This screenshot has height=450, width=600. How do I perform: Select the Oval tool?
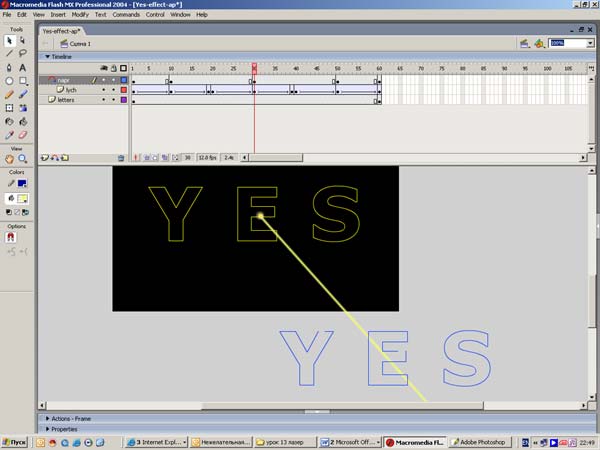[9, 80]
